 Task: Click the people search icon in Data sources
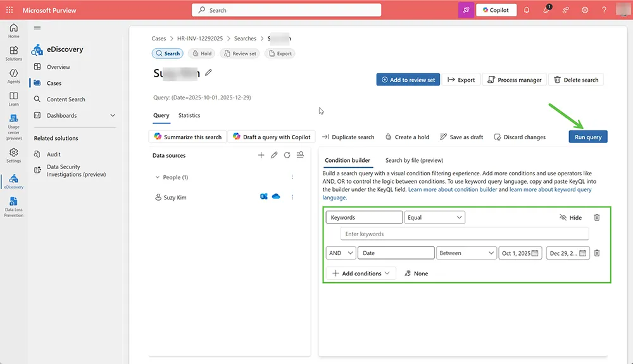pyautogui.click(x=300, y=155)
